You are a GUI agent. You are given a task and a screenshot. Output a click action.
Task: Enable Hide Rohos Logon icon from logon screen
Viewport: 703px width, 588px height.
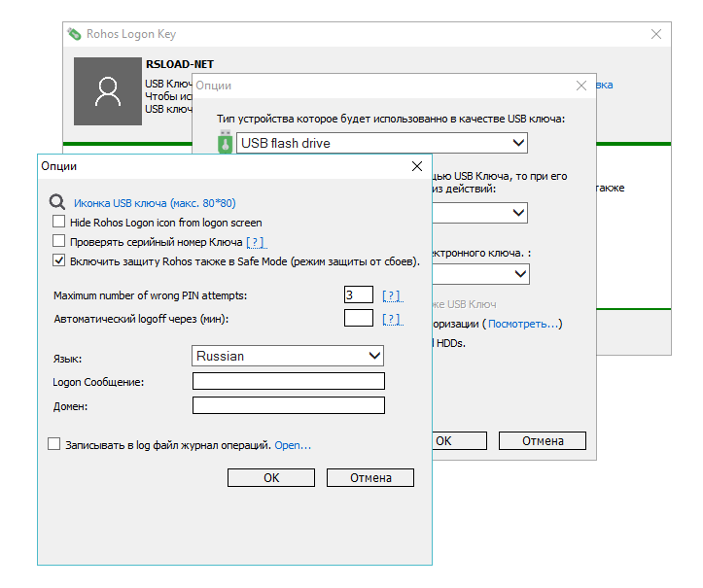[x=58, y=222]
